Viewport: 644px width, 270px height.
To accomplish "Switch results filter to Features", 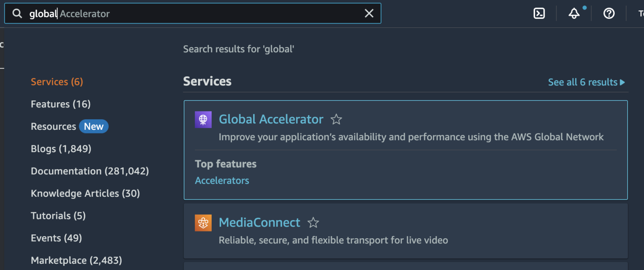I will (x=60, y=104).
